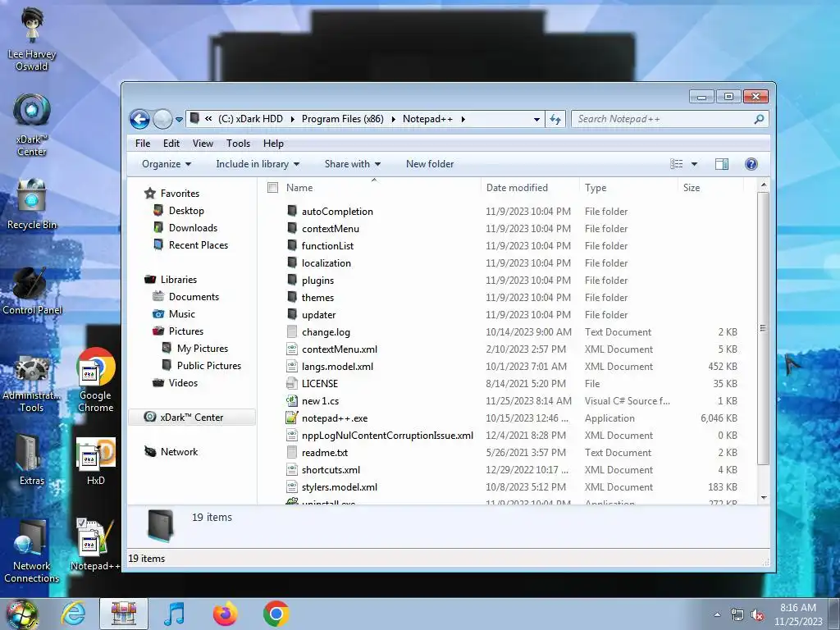Select Notepad++ desktop shortcut
This screenshot has height=630, width=840.
click(95, 545)
